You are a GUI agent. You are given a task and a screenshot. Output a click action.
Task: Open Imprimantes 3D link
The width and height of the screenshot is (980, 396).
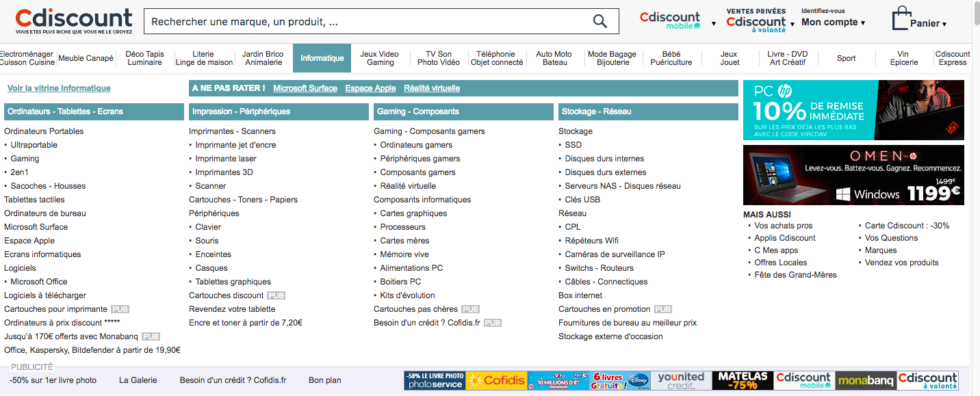(x=224, y=172)
